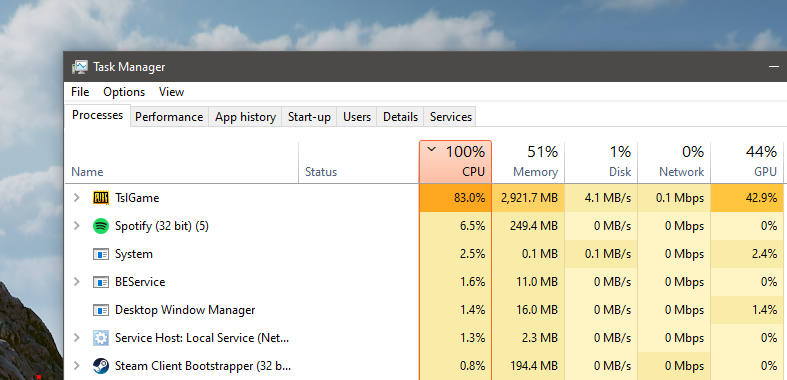
Task: Open the File menu
Action: pyautogui.click(x=80, y=92)
